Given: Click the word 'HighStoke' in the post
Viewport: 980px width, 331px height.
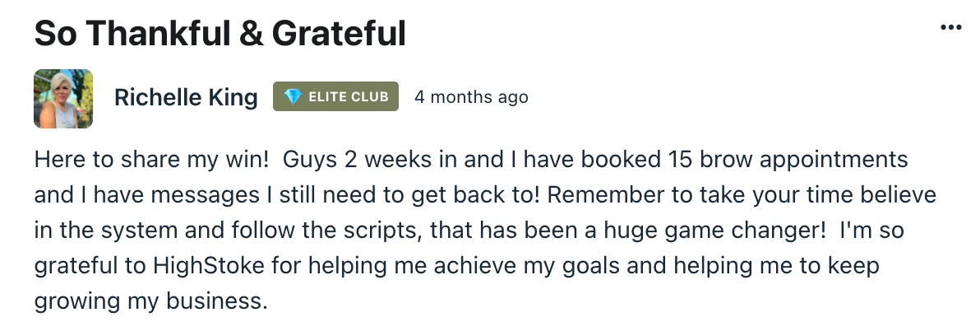Looking at the screenshot, I should 210,265.
